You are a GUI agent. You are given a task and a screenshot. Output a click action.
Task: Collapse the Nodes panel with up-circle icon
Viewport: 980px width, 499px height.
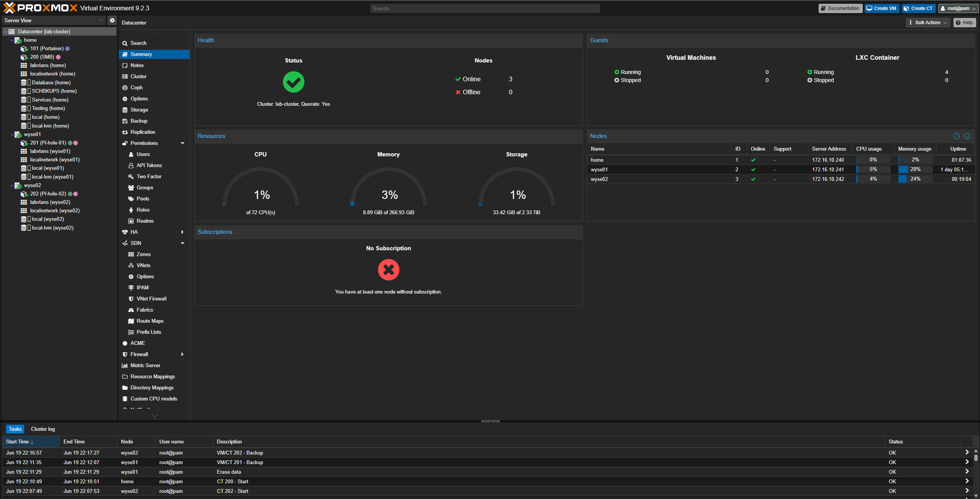coord(957,136)
